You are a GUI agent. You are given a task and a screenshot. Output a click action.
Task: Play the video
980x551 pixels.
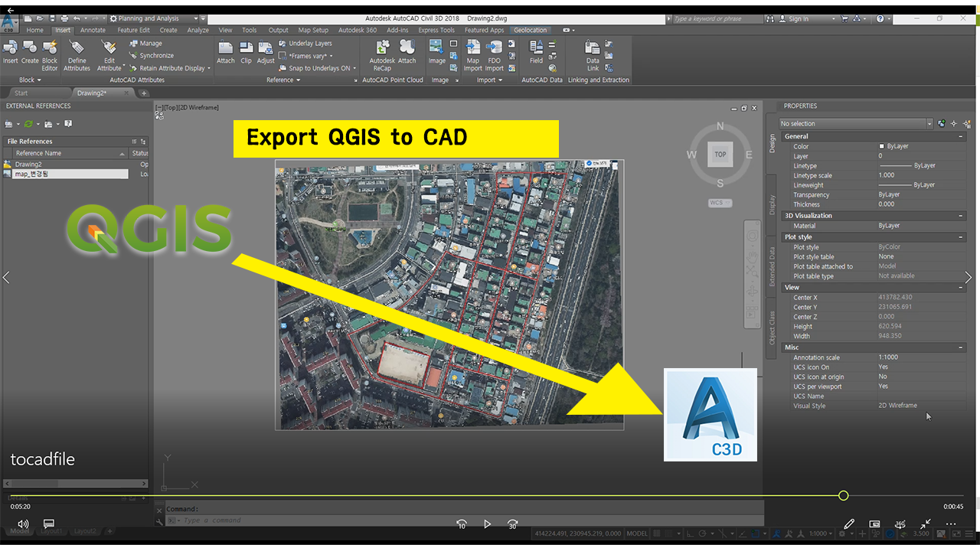(x=487, y=524)
